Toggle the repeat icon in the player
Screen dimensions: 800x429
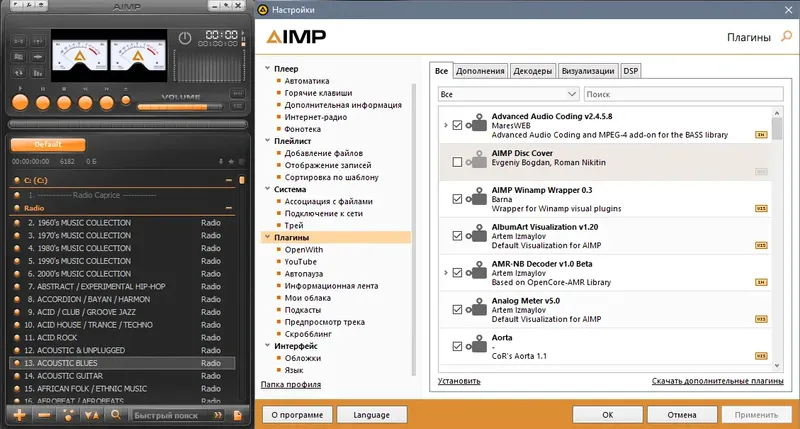tap(18, 72)
